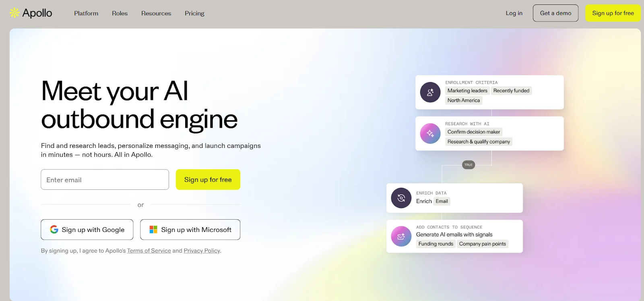Open the Terms of Service link
644x301 pixels.
click(149, 251)
